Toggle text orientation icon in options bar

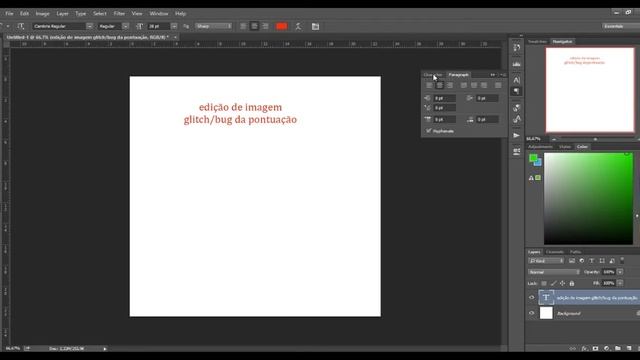(x=21, y=26)
